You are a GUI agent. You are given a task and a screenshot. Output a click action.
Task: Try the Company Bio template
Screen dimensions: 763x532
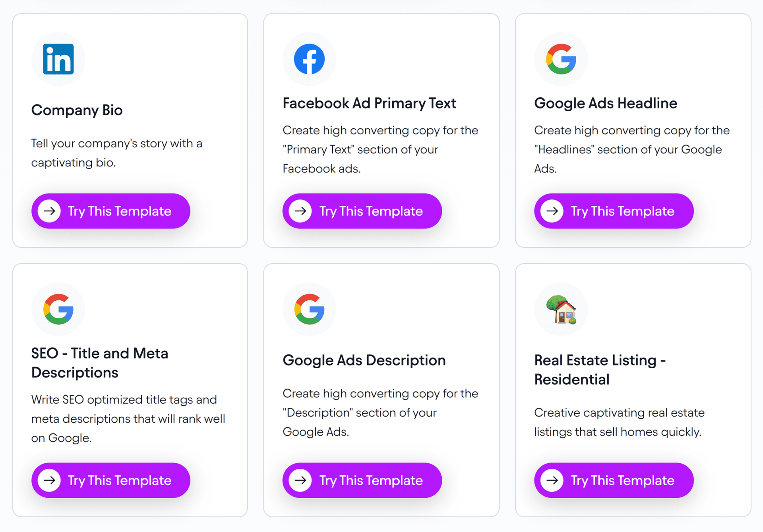pyautogui.click(x=111, y=211)
